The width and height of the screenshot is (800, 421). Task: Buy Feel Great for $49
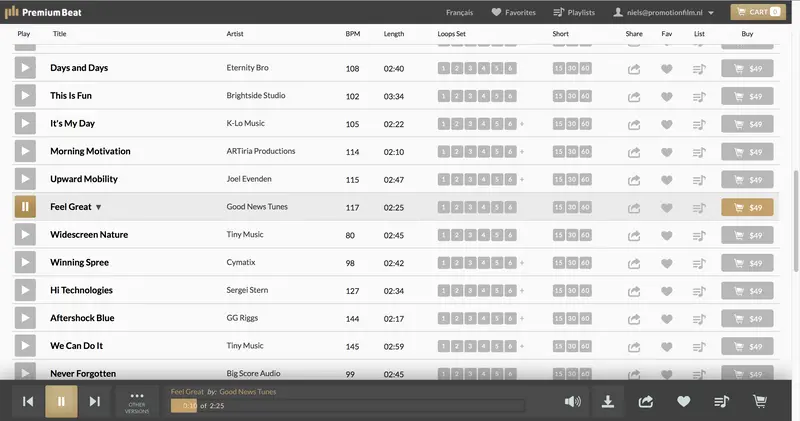[x=747, y=208]
